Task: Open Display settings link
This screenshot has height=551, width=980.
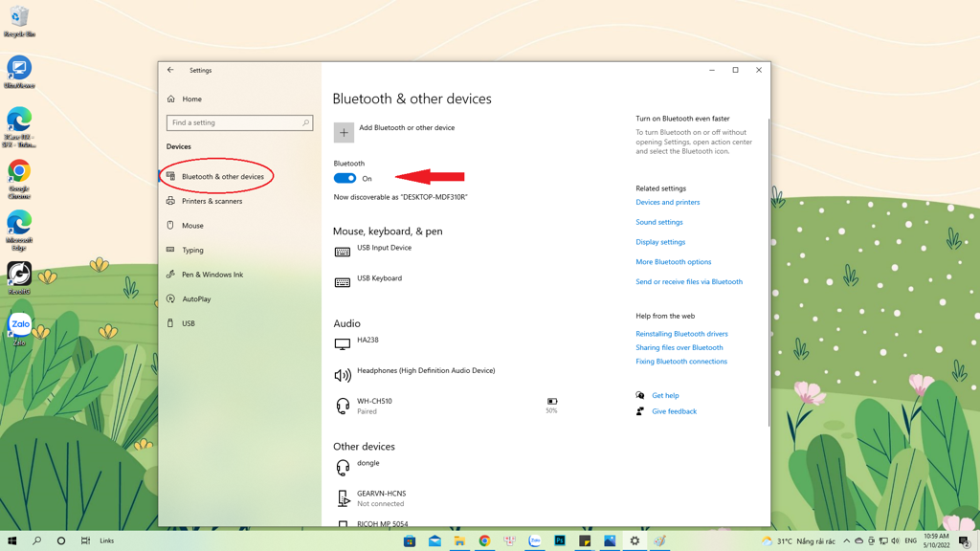Action: tap(660, 242)
